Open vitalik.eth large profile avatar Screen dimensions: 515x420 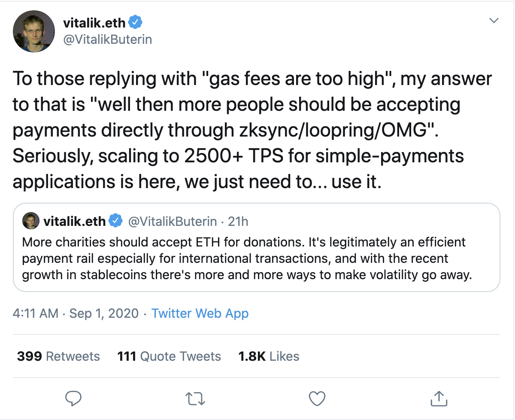point(34,31)
